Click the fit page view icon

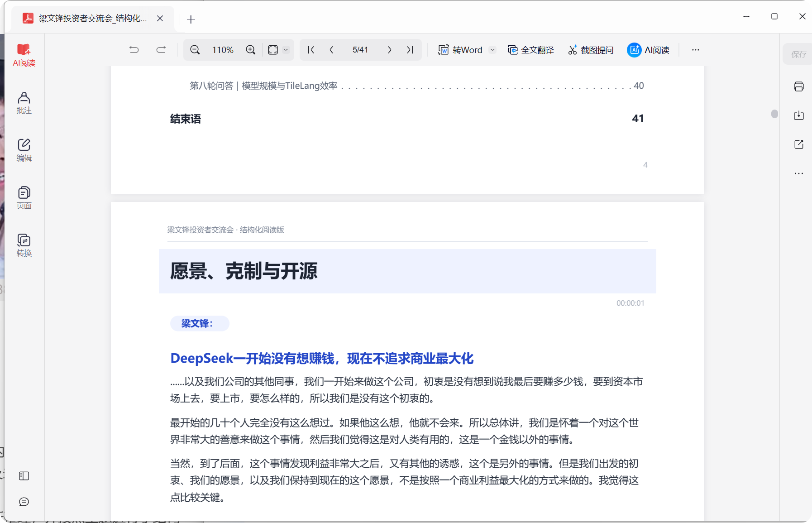coord(273,50)
